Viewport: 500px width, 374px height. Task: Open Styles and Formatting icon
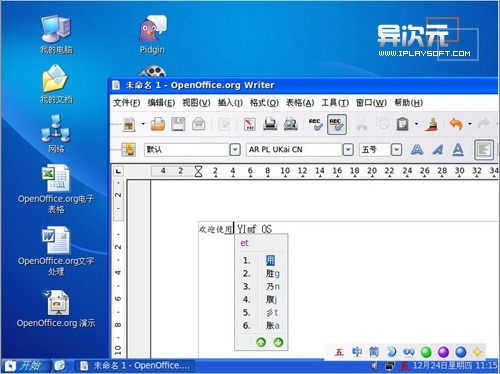coord(129,149)
